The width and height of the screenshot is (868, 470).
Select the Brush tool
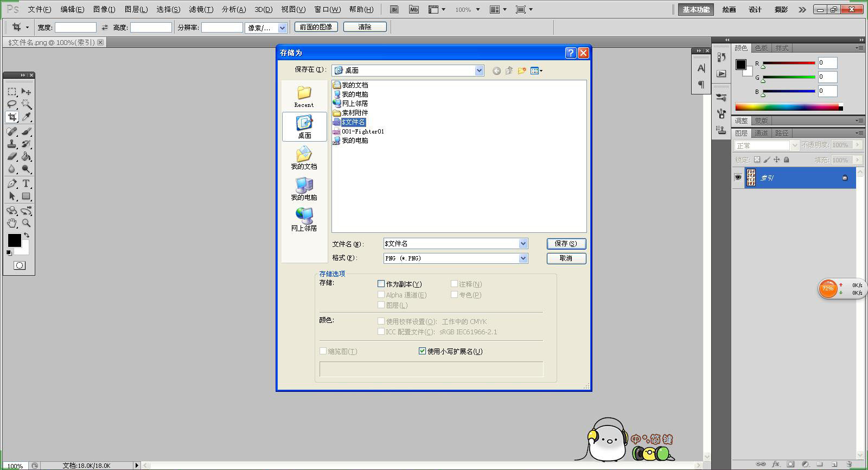click(x=26, y=131)
